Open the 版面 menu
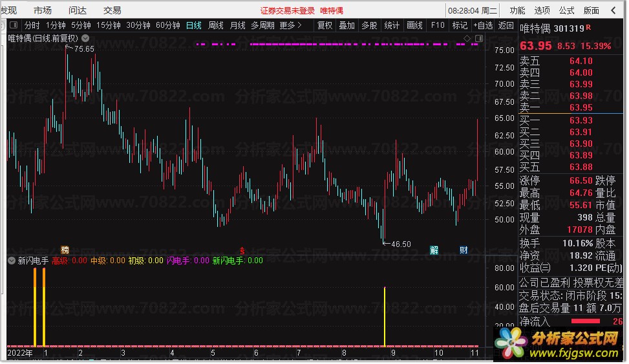The height and width of the screenshot is (364, 629). [591, 10]
